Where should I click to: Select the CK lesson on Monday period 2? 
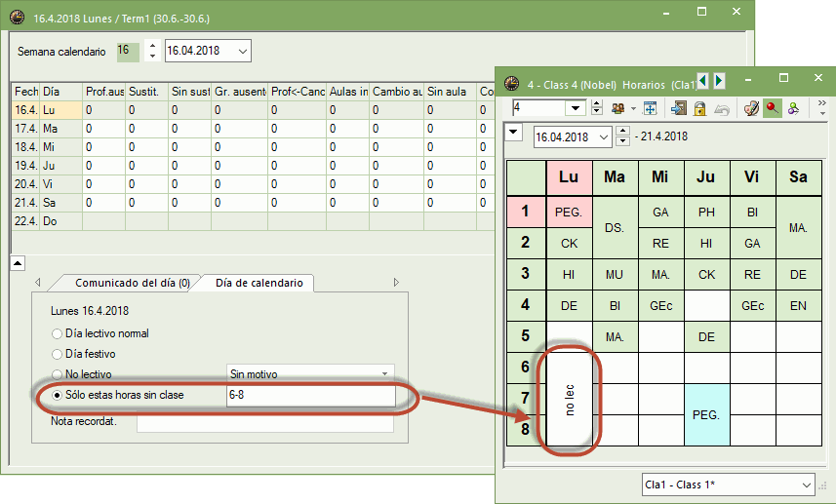click(x=569, y=244)
